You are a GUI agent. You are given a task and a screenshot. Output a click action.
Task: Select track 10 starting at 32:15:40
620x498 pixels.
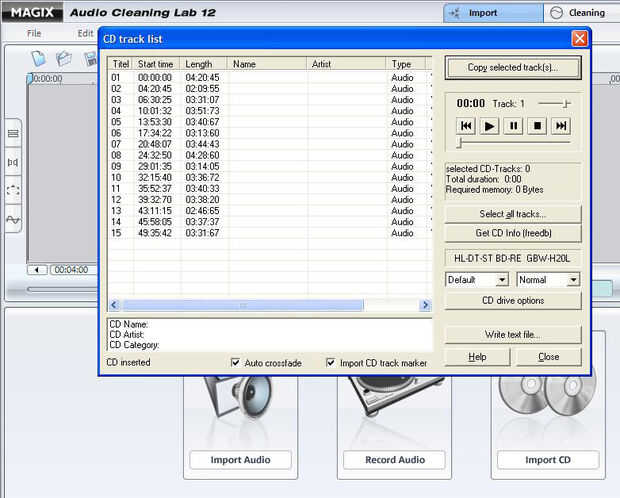point(269,177)
